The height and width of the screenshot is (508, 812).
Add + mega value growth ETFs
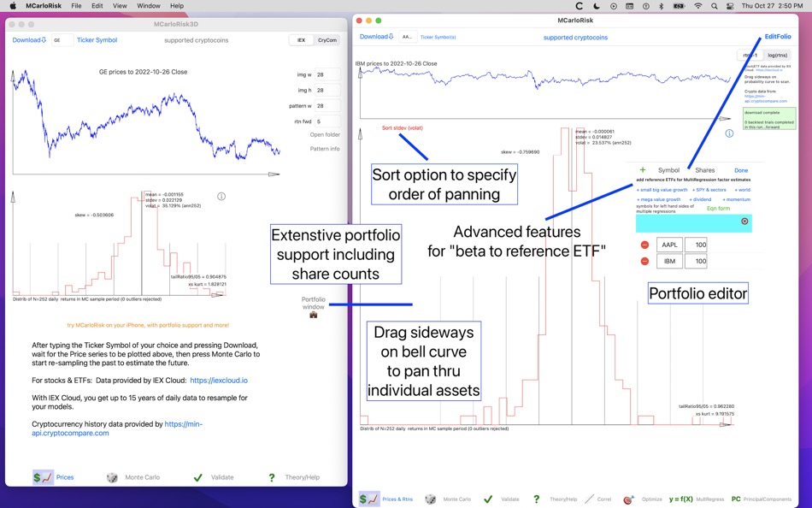click(659, 199)
